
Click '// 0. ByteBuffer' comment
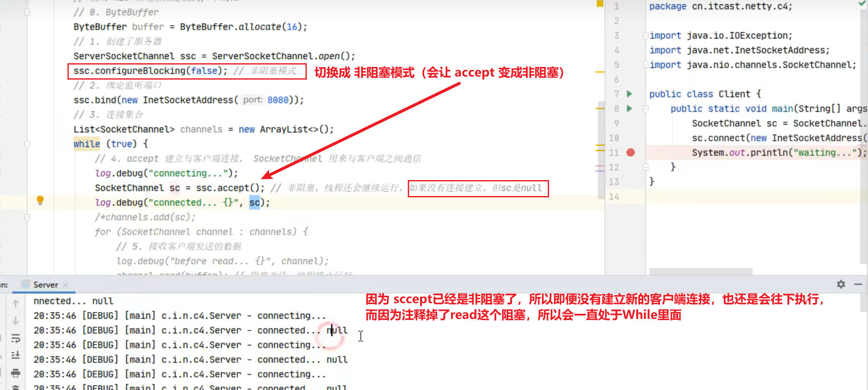click(x=116, y=12)
